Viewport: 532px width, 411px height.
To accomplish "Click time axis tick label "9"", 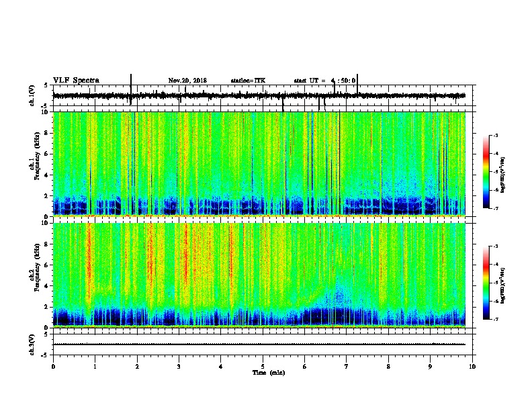I will [430, 366].
